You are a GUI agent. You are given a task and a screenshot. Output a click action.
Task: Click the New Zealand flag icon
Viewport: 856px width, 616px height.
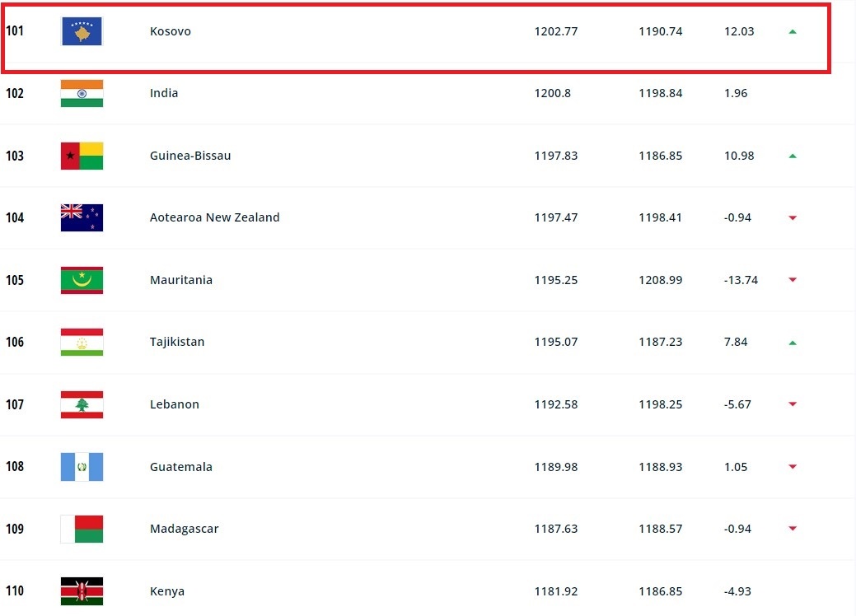(x=82, y=217)
